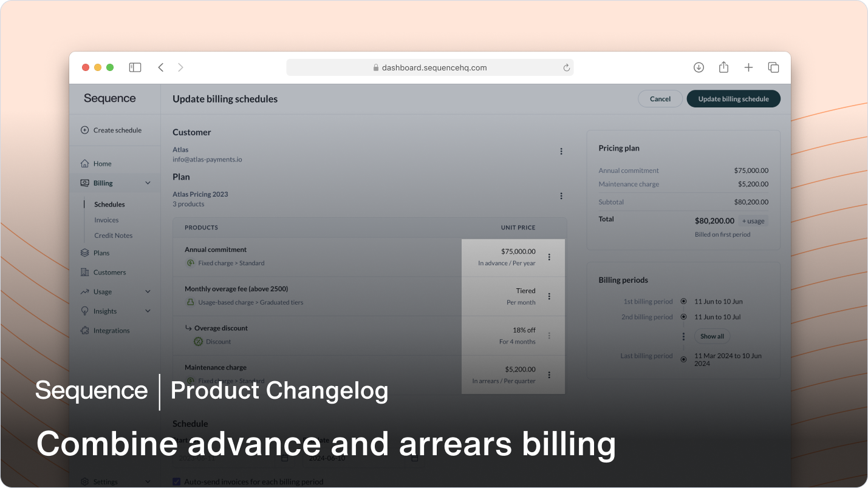
Task: Open Credit Notes from the sidebar
Action: [113, 236]
